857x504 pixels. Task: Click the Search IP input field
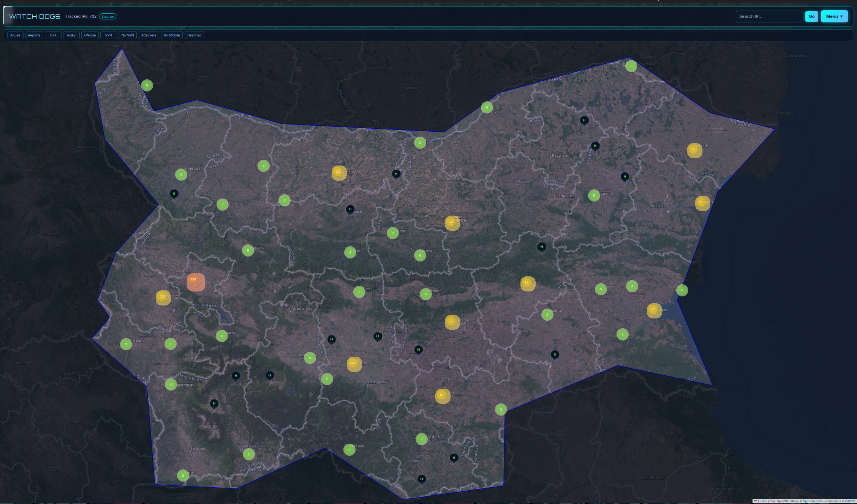769,16
